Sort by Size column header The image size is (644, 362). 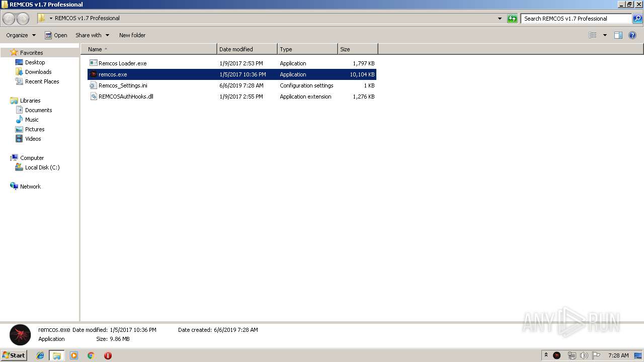tap(358, 49)
